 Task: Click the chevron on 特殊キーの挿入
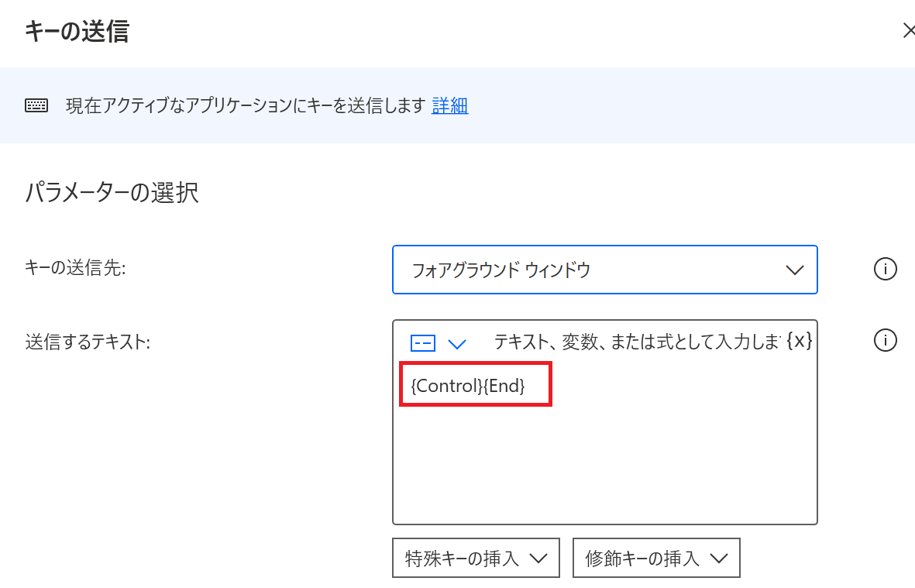[540, 558]
